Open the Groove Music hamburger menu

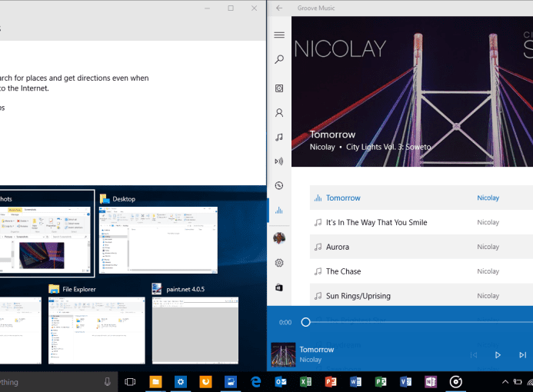(279, 35)
